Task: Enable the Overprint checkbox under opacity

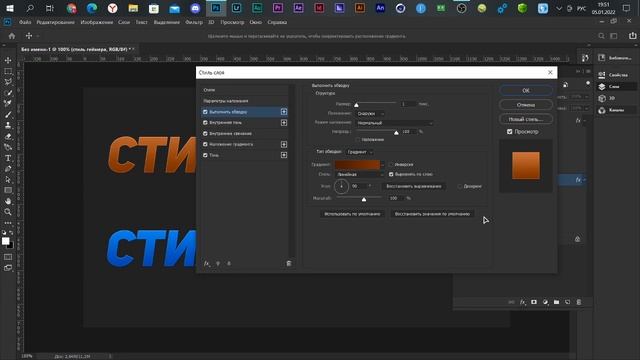Action: pos(358,140)
